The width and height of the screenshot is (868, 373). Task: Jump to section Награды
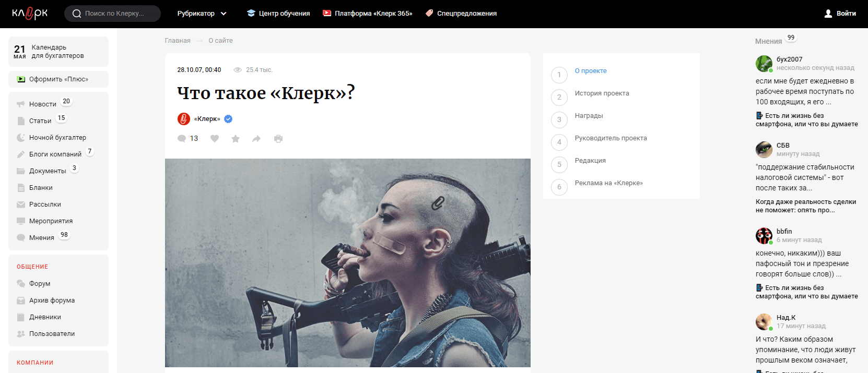(x=589, y=116)
